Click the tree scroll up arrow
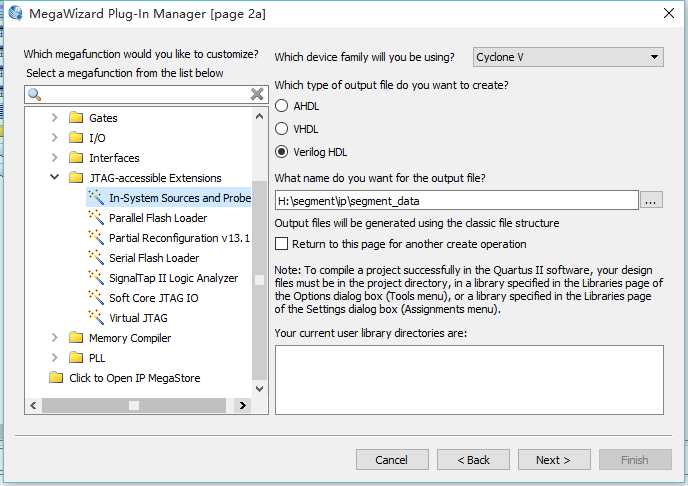Image resolution: width=688 pixels, height=486 pixels. (259, 116)
